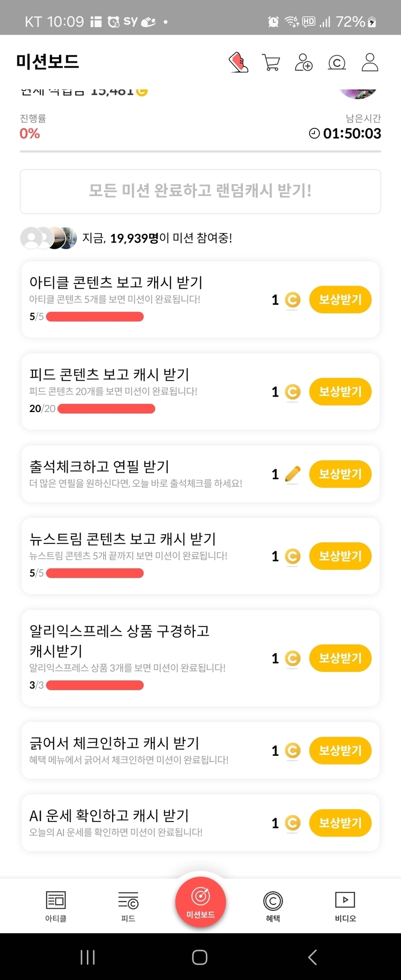Tap the mission participants avatar group
Screen dimensions: 401x980
point(48,238)
